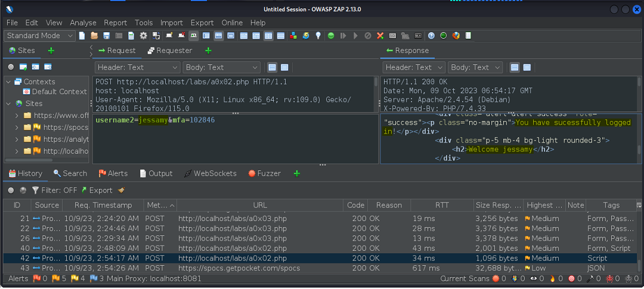Open the Tools menu
The image size is (644, 289).
144,23
